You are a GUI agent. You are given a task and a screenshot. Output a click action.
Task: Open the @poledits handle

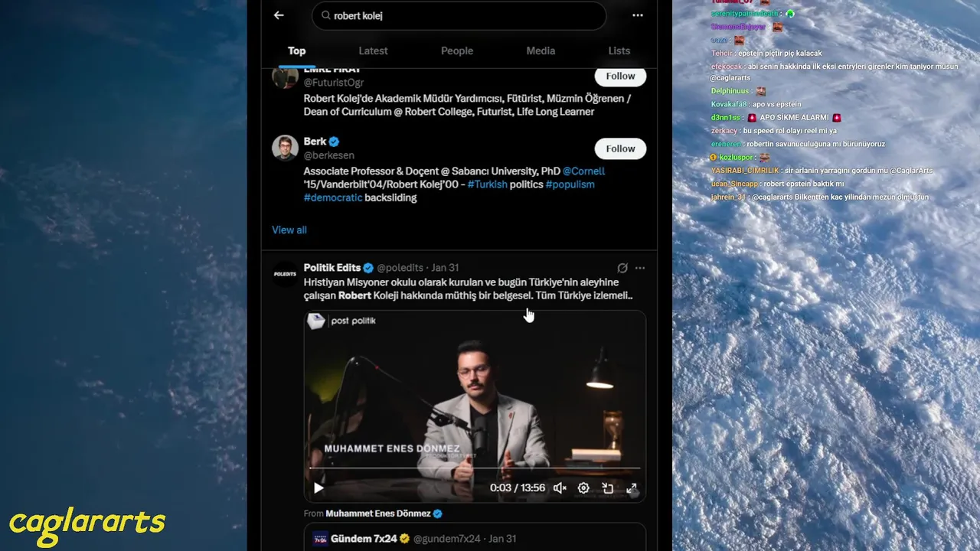(400, 268)
